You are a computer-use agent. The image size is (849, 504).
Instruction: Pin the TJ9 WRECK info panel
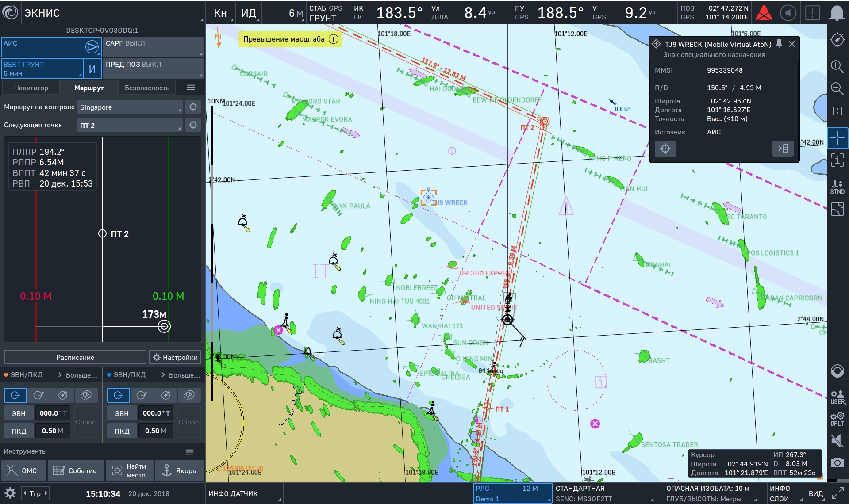[x=779, y=44]
